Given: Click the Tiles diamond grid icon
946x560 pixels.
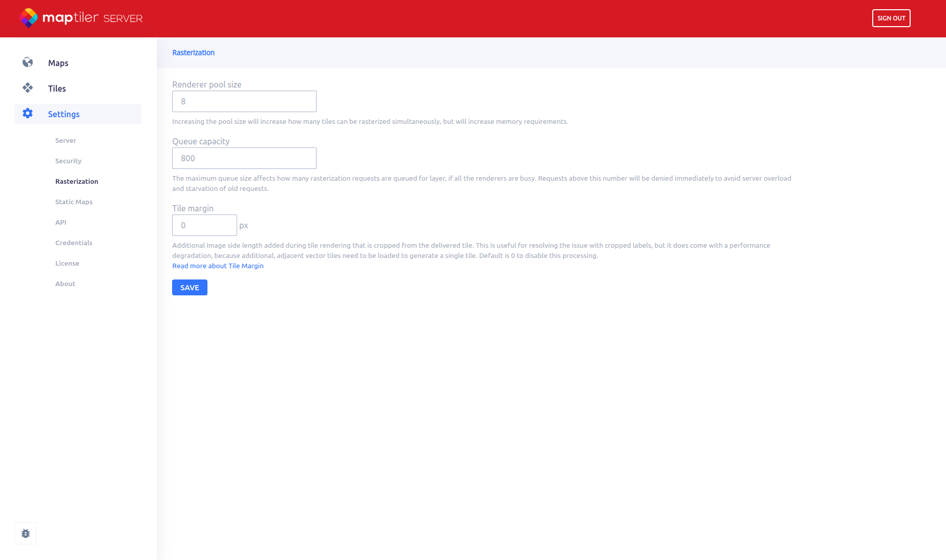Looking at the screenshot, I should click(x=28, y=88).
